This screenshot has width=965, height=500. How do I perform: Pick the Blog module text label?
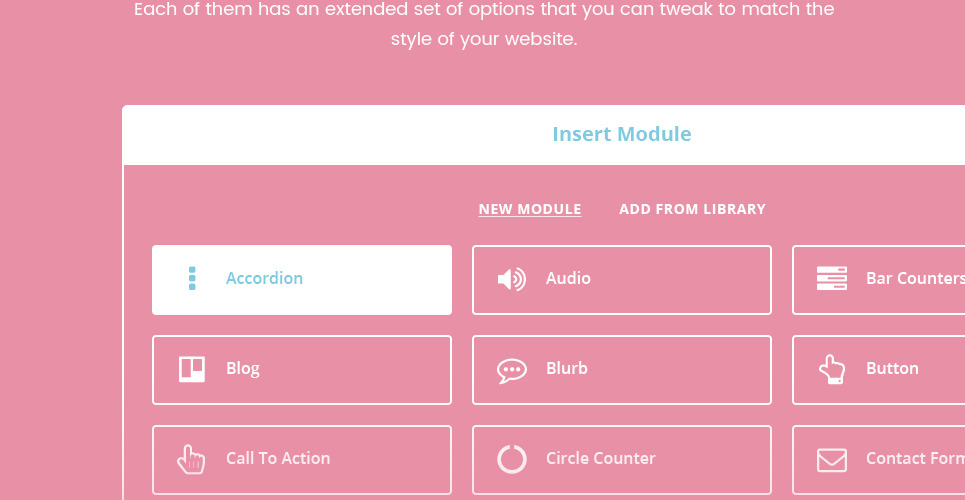[243, 369]
